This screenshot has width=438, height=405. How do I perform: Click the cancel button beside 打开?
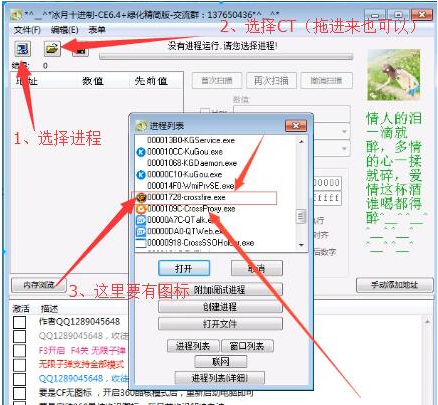[x=257, y=268]
